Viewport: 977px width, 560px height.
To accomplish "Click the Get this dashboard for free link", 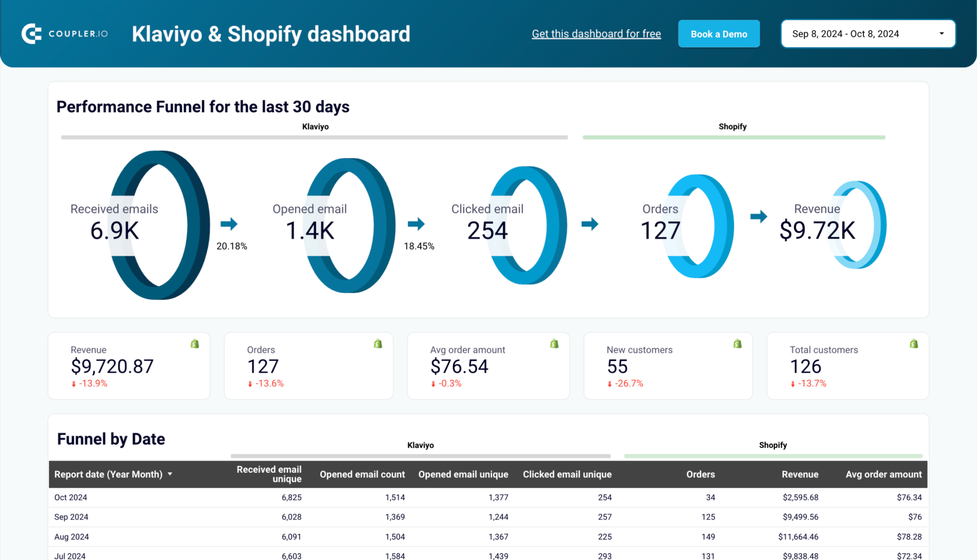I will [x=596, y=34].
